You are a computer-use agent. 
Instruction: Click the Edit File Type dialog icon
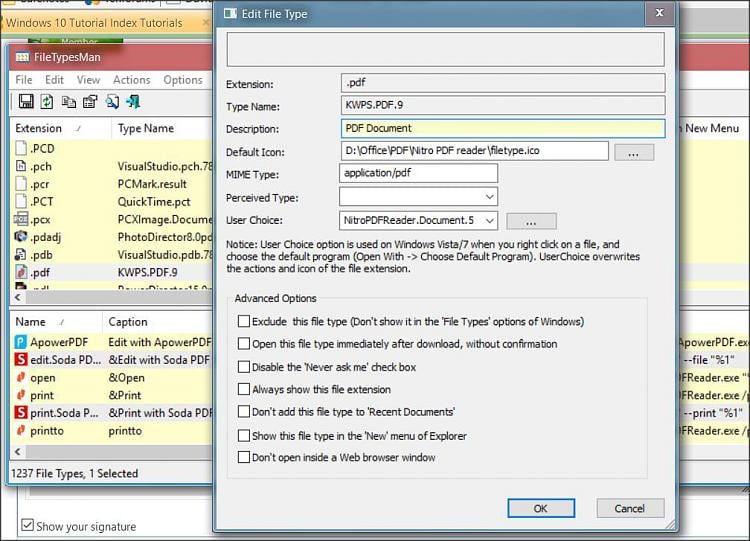[x=231, y=13]
